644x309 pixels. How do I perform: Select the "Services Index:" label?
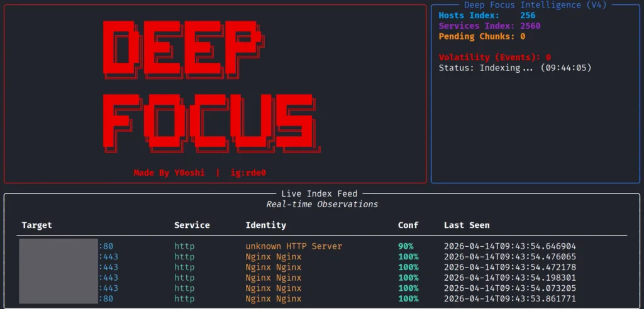(x=477, y=26)
